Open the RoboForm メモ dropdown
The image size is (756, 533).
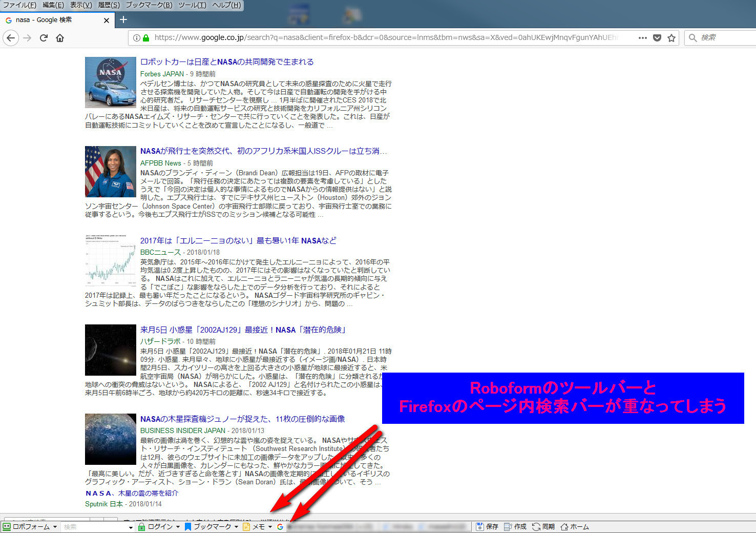click(258, 527)
